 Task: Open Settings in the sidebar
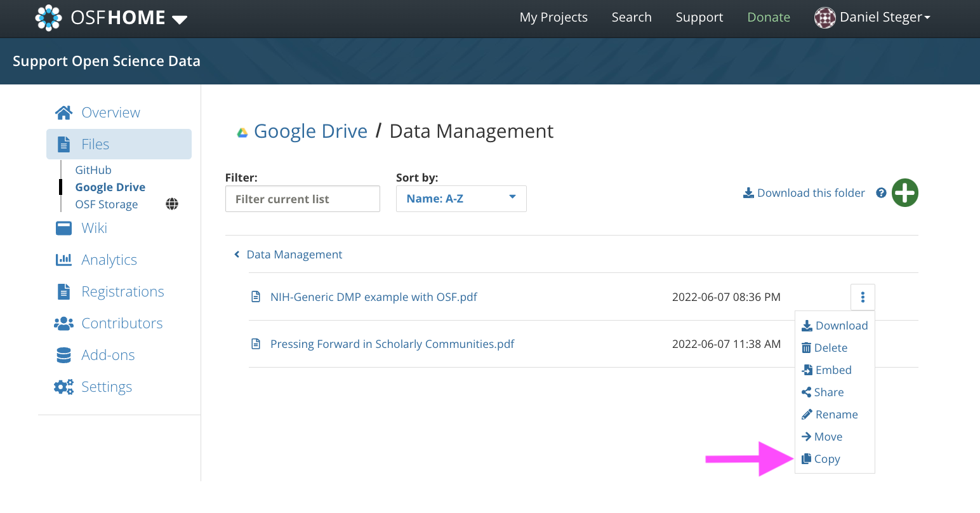(x=107, y=387)
